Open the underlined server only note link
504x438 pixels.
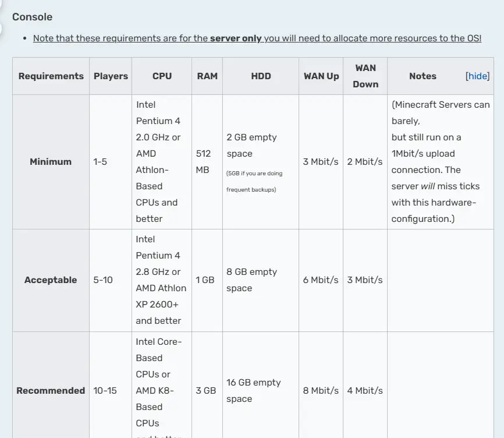[x=257, y=38]
